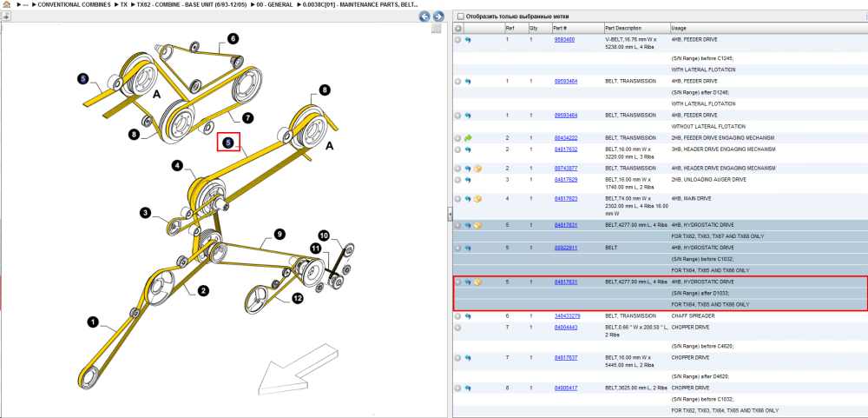Go forward with the right arrow button
This screenshot has height=418, width=868.
tap(437, 17)
